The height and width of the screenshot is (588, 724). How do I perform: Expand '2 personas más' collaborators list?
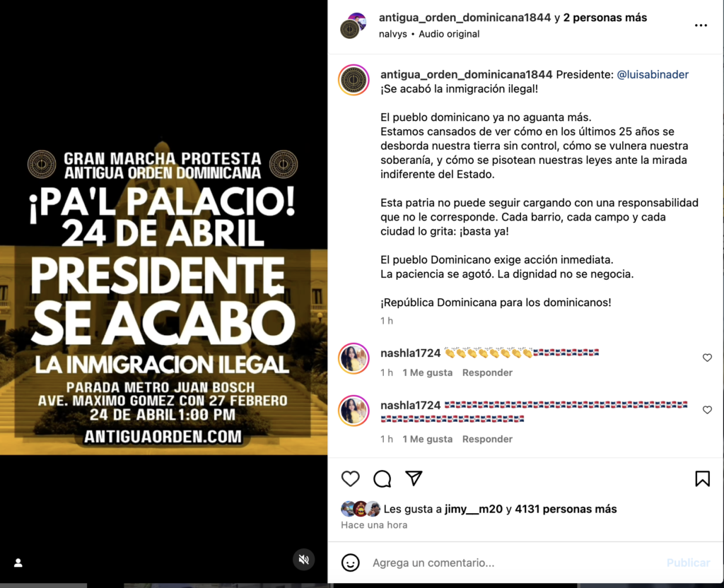(605, 18)
